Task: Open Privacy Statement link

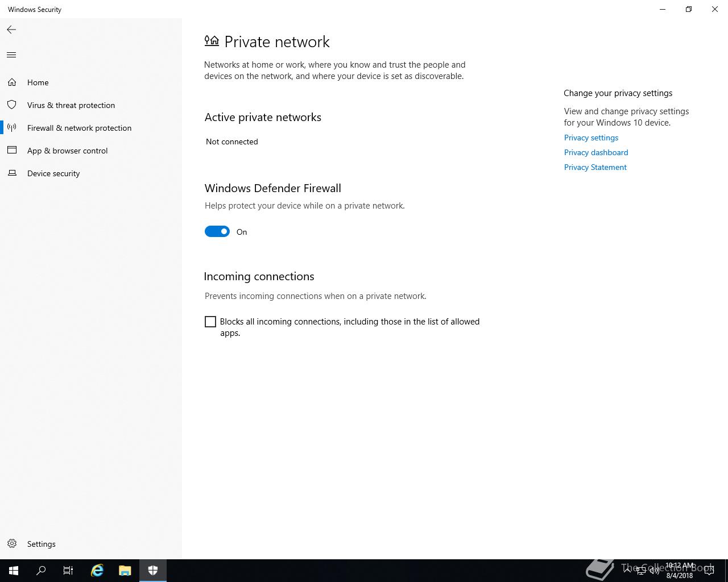Action: point(595,167)
